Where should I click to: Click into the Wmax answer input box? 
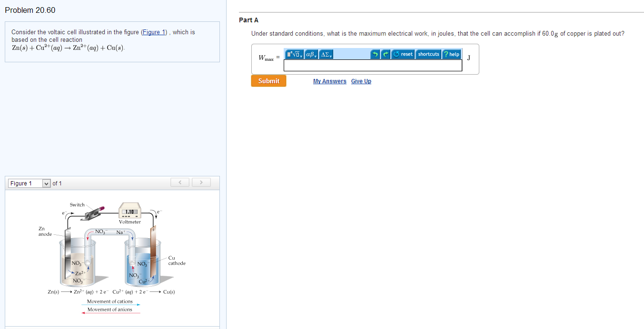point(373,65)
